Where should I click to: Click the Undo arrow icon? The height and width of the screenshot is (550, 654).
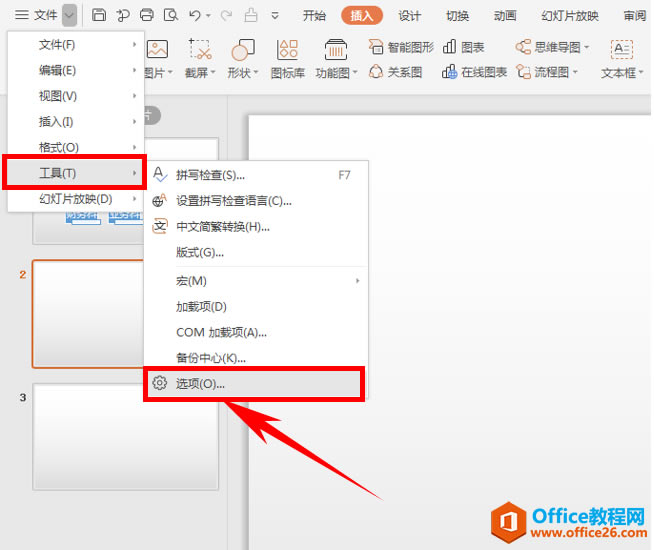195,15
